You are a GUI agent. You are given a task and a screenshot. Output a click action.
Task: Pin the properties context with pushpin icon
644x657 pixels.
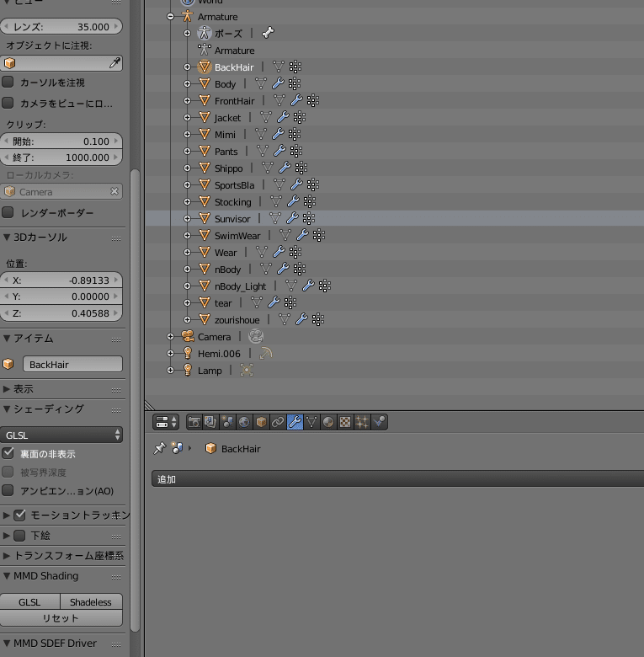(x=160, y=448)
